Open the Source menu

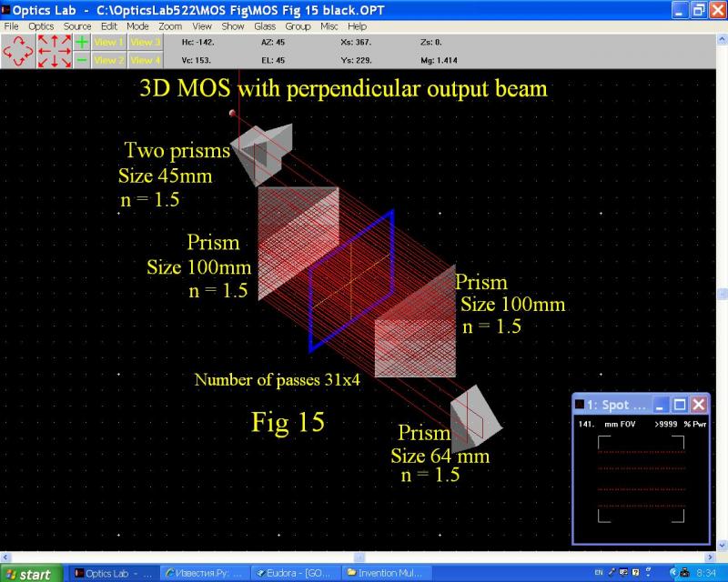77,26
